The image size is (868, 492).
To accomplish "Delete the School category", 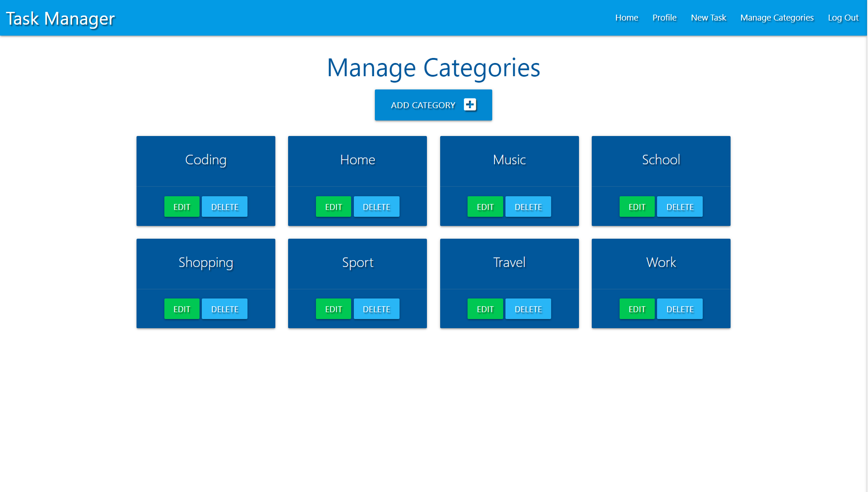I will tap(680, 207).
